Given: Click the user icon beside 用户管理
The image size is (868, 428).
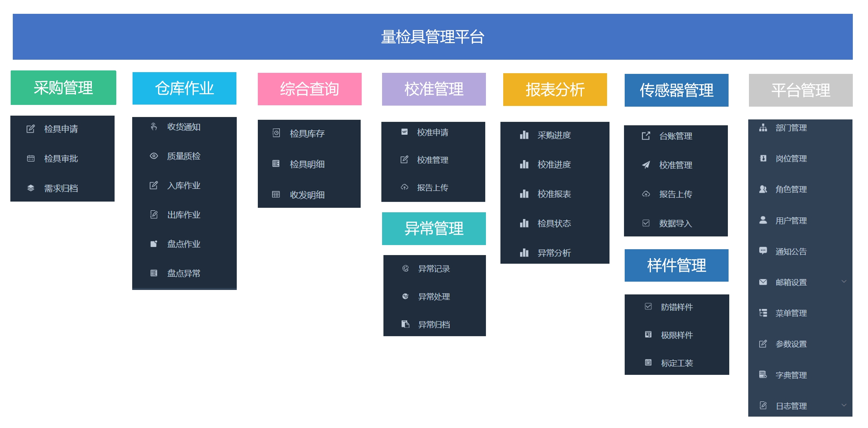Looking at the screenshot, I should click(x=763, y=220).
